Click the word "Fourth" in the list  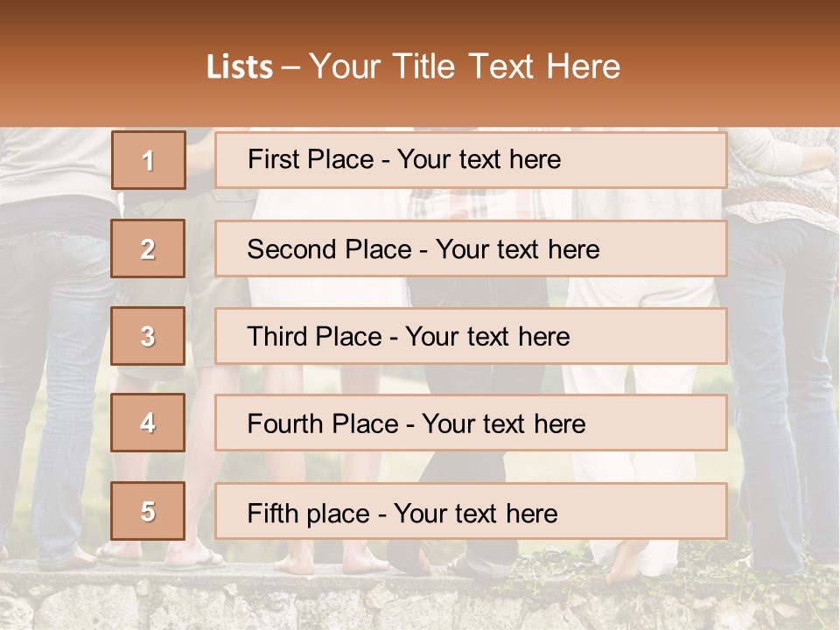click(x=286, y=424)
